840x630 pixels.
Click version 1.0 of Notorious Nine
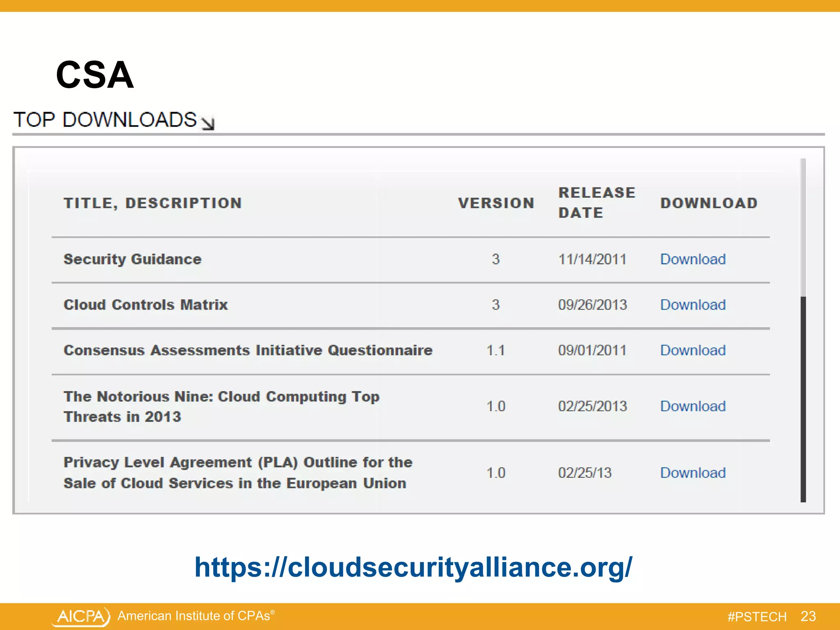coord(495,406)
